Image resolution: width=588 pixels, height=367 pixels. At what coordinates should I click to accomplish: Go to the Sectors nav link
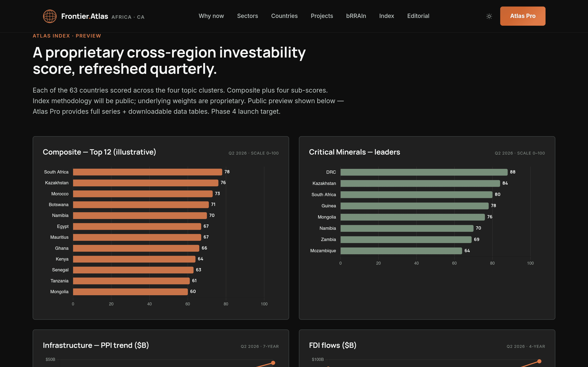coord(247,16)
